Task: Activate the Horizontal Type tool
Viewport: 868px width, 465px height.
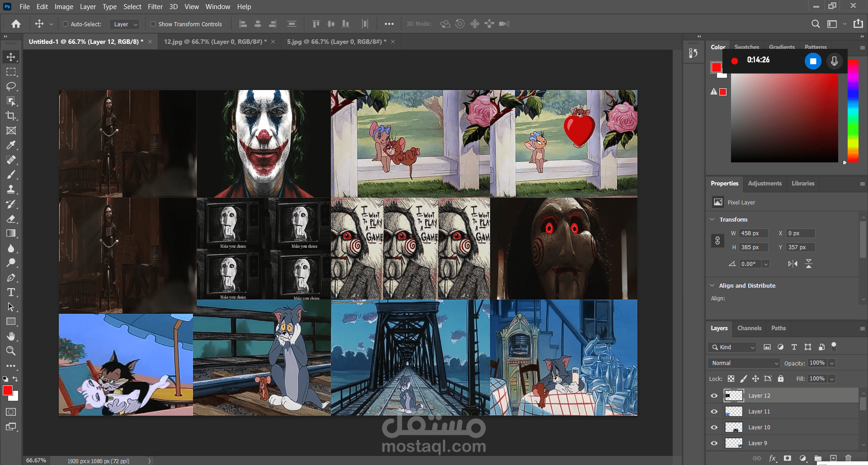Action: point(11,292)
